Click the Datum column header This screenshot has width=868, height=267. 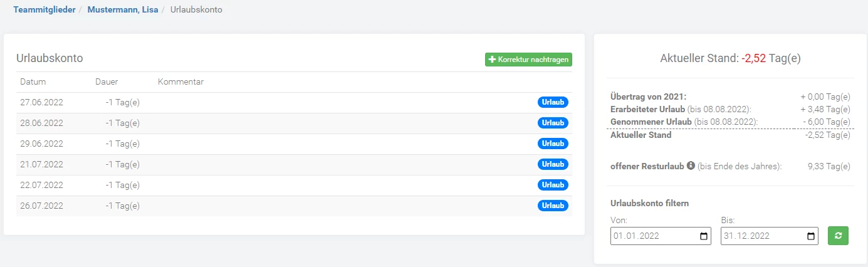click(x=33, y=82)
